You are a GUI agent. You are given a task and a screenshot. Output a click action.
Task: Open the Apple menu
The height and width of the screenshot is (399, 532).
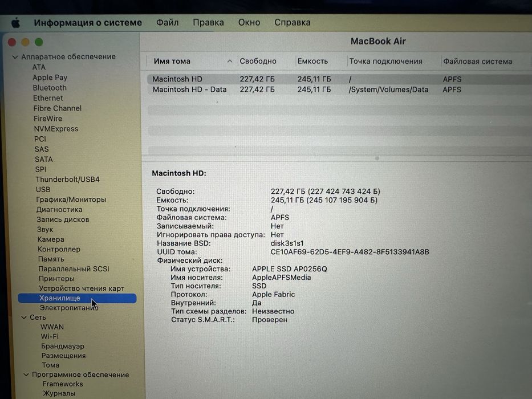pos(15,23)
